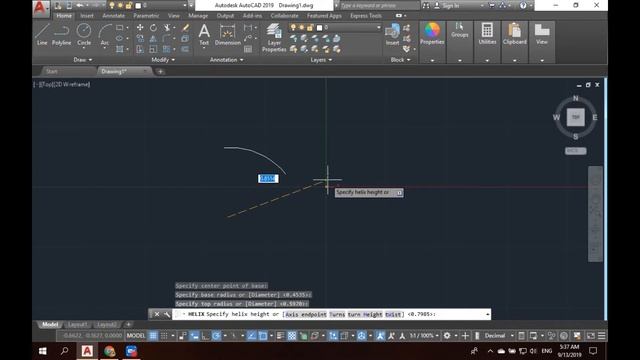Switch to the Annotate ribbon tab
Screen dimensions: 640x360
pyautogui.click(x=113, y=16)
